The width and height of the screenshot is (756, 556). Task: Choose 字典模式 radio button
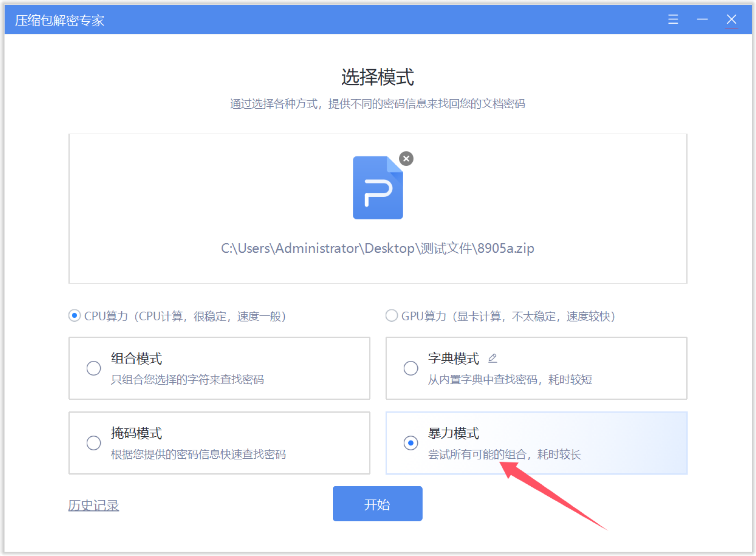[411, 368]
